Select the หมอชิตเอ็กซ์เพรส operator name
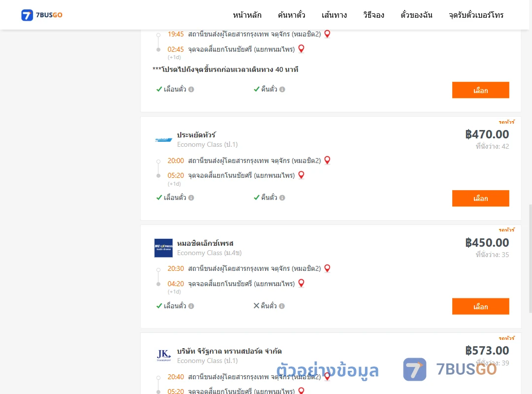 pyautogui.click(x=205, y=243)
